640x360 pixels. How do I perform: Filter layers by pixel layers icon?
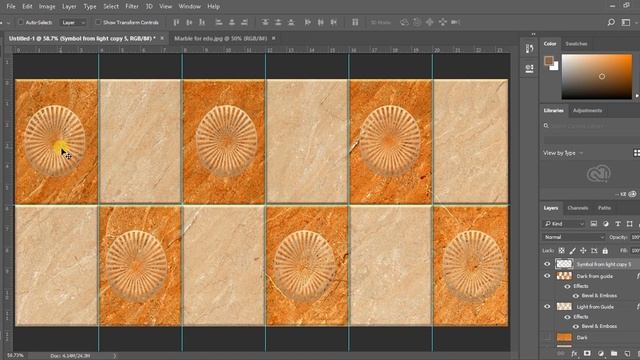point(593,224)
